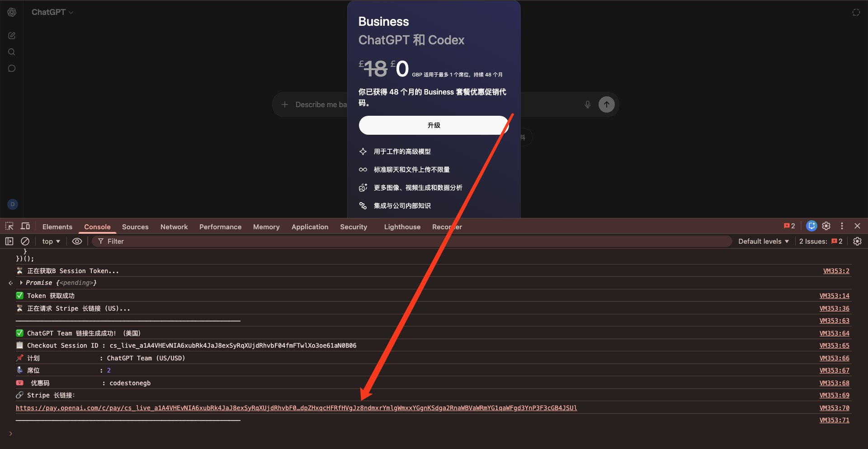Image resolution: width=868 pixels, height=449 pixels.
Task: Create live expression using the eye icon
Action: (77, 241)
